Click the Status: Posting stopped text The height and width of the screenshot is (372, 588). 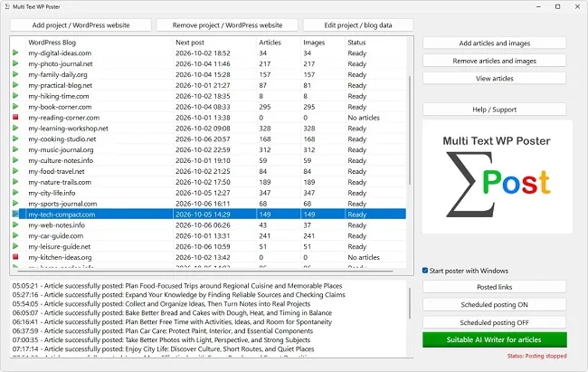537,356
